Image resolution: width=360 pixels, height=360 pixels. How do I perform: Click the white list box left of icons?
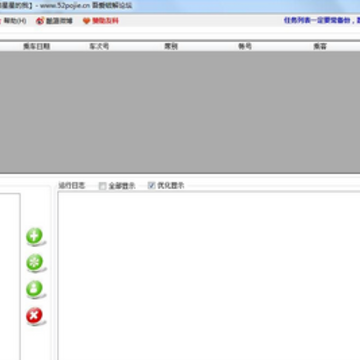point(10,277)
